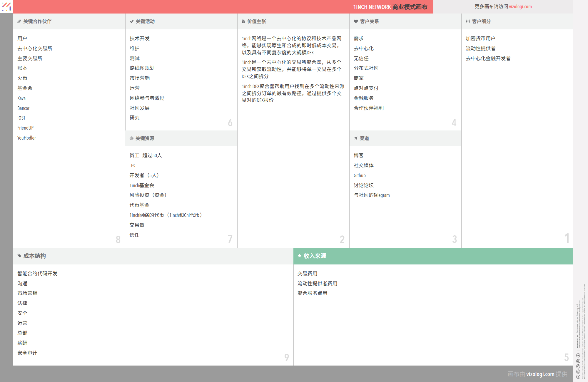Click the gift icon beside 价值主张
Image resolution: width=588 pixels, height=382 pixels.
point(243,21)
